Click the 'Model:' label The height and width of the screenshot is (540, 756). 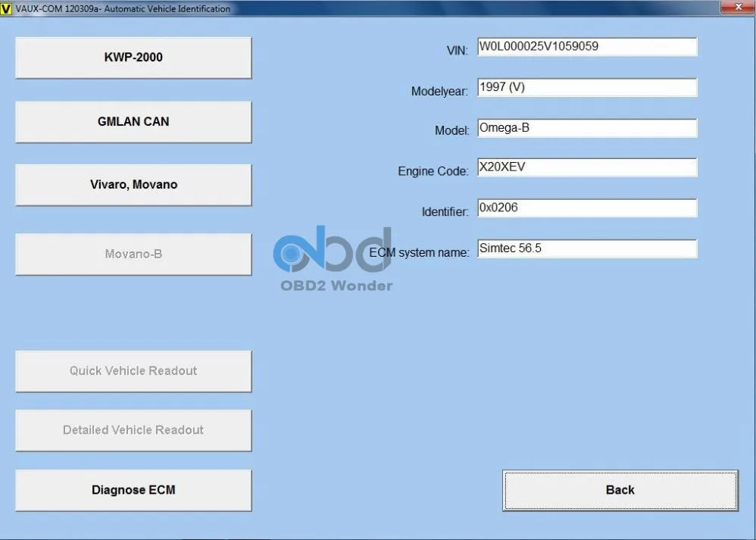point(451,131)
